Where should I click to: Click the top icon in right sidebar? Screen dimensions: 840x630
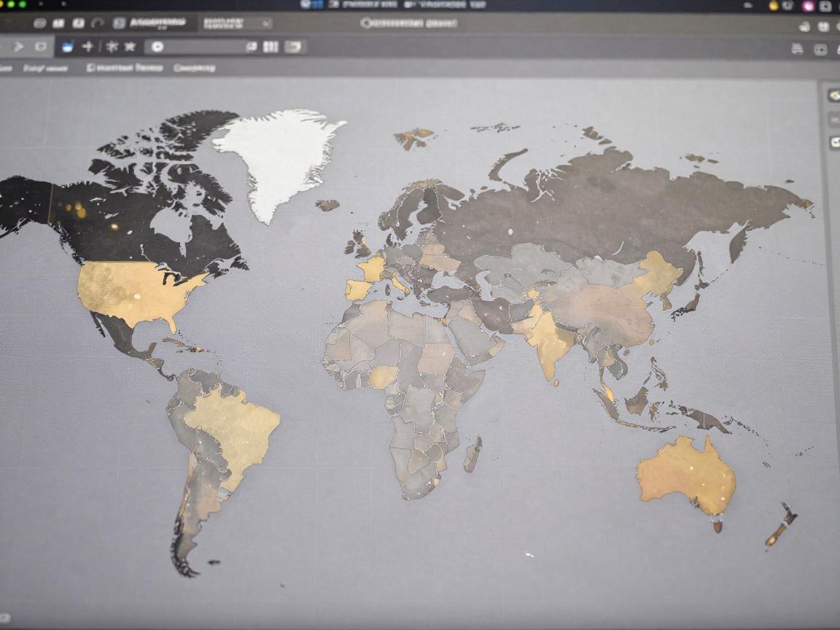(x=834, y=96)
